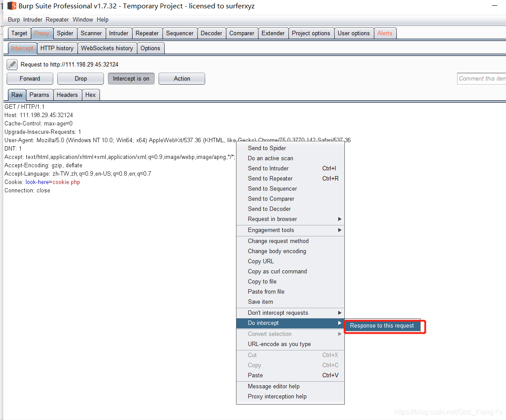Switch to the Proxy tab
Screen dimensions: 506x420
tap(42, 33)
